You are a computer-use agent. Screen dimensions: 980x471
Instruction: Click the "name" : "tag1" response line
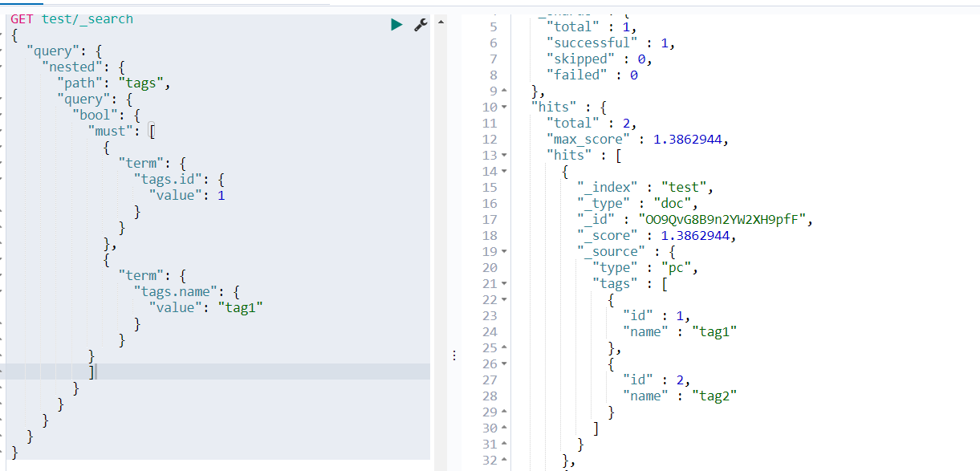pos(680,331)
